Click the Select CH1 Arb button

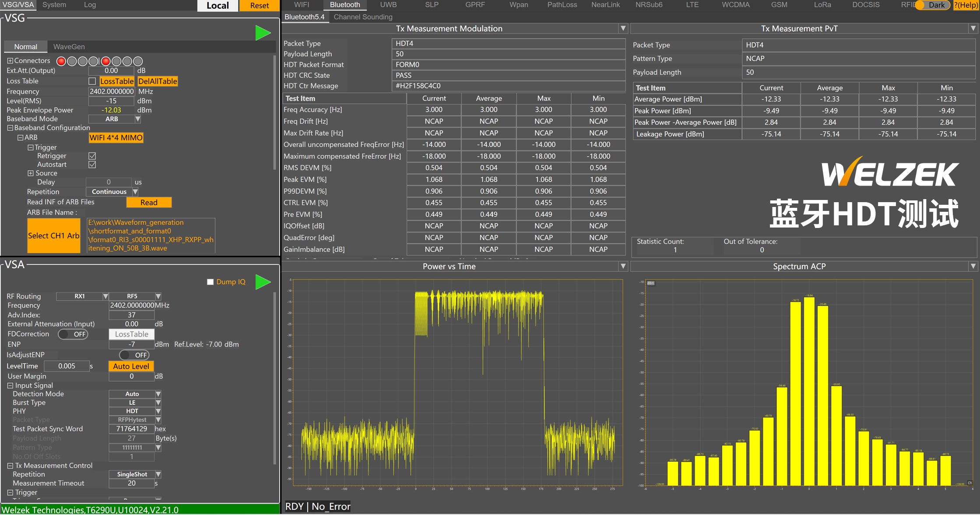[54, 236]
